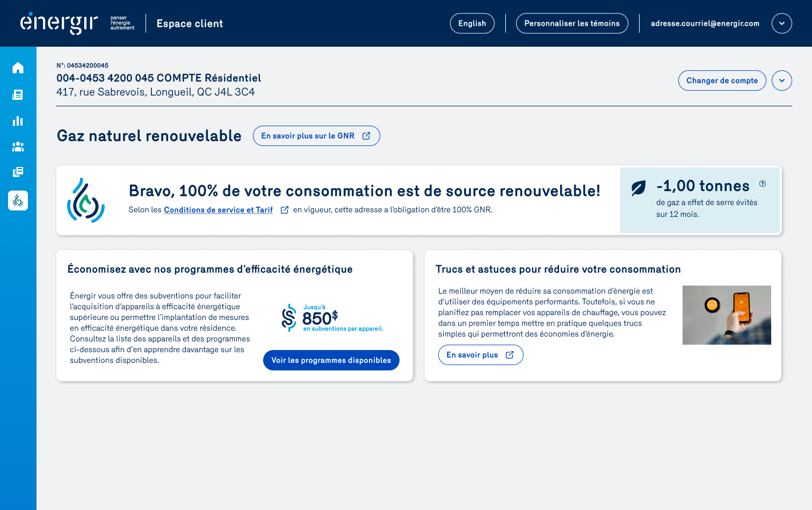Click Changer de compte button
This screenshot has height=510, width=812.
(722, 81)
